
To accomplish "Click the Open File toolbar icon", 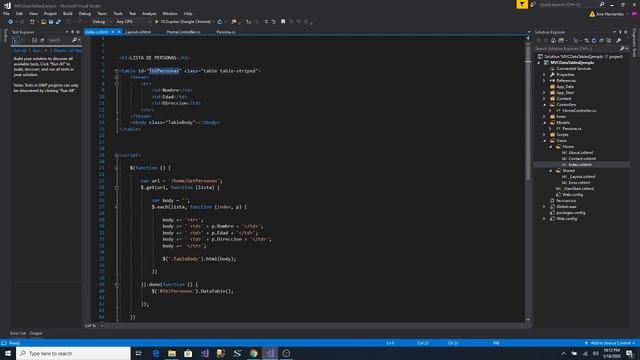I will [x=43, y=22].
